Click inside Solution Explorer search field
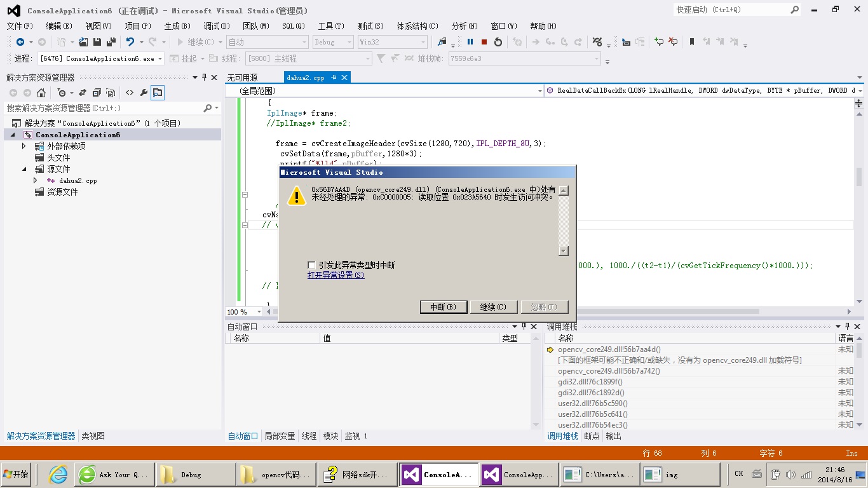Image resolution: width=868 pixels, height=488 pixels. 104,108
